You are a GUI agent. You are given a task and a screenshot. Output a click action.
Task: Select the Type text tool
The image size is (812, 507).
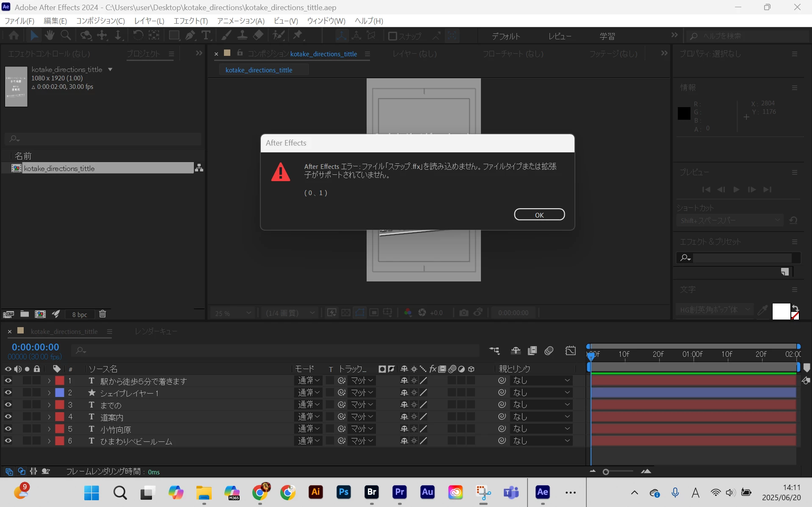click(206, 36)
